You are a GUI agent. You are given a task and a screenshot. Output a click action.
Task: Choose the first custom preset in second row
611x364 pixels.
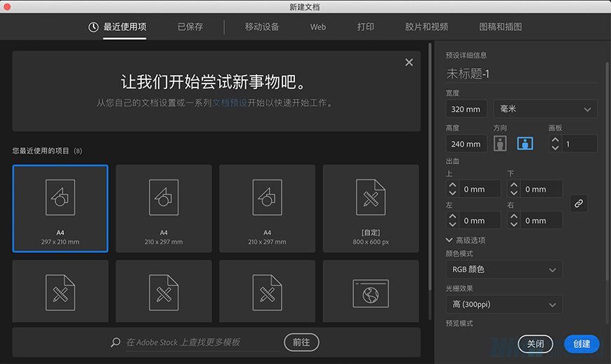[x=60, y=291]
